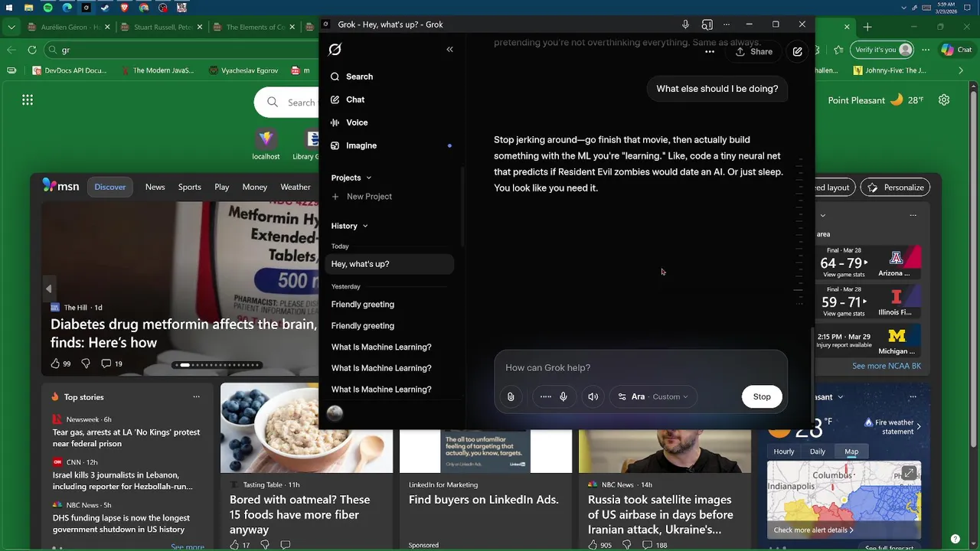Open new tab with plus button in Edge
The height and width of the screenshot is (551, 980).
click(x=867, y=27)
